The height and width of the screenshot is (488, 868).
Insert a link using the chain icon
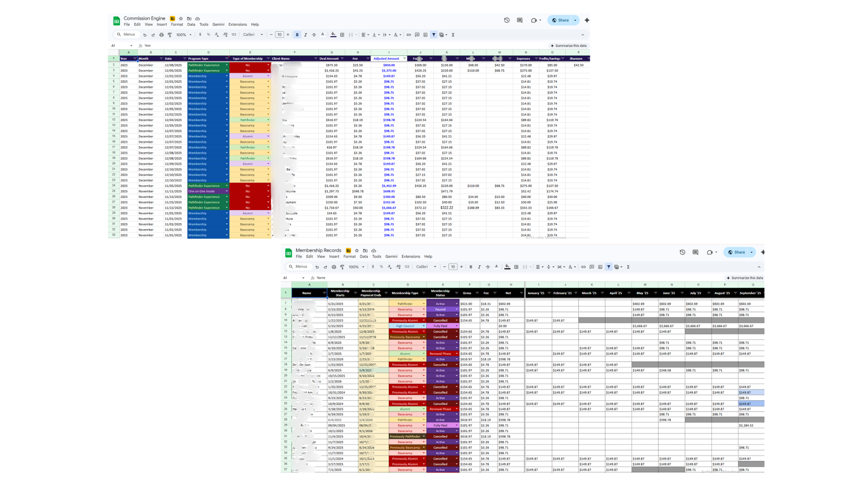pyautogui.click(x=408, y=34)
